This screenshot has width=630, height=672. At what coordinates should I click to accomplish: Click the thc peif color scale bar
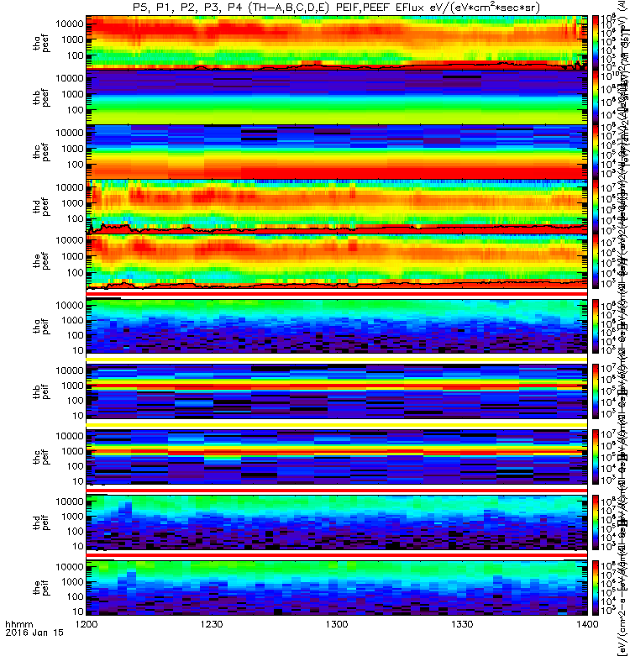click(596, 457)
